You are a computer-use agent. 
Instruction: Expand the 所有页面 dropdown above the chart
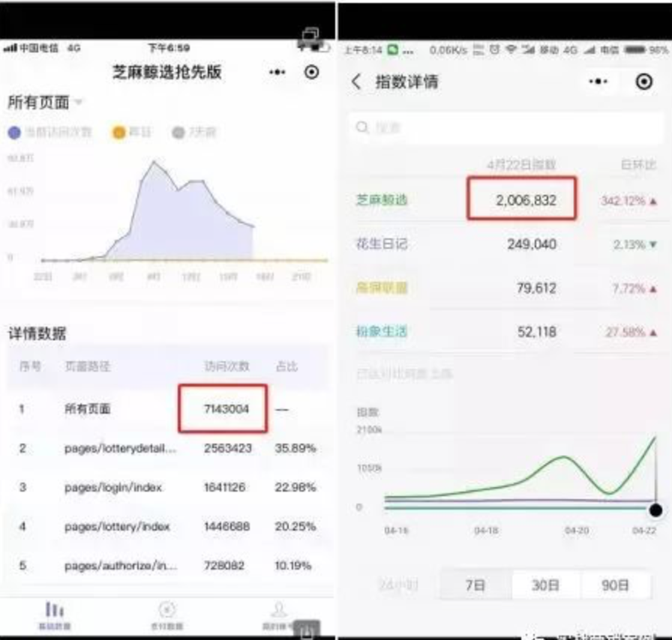click(x=44, y=103)
